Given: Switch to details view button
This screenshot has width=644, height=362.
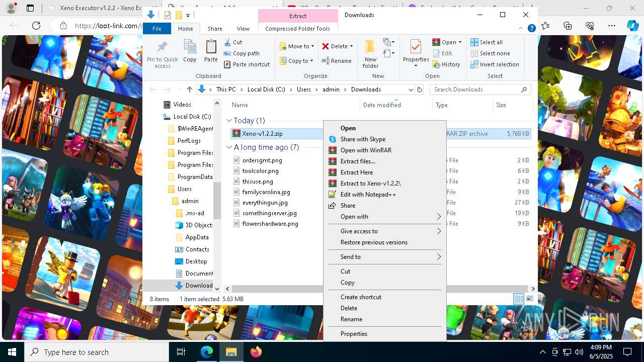Looking at the screenshot, I should [519, 299].
